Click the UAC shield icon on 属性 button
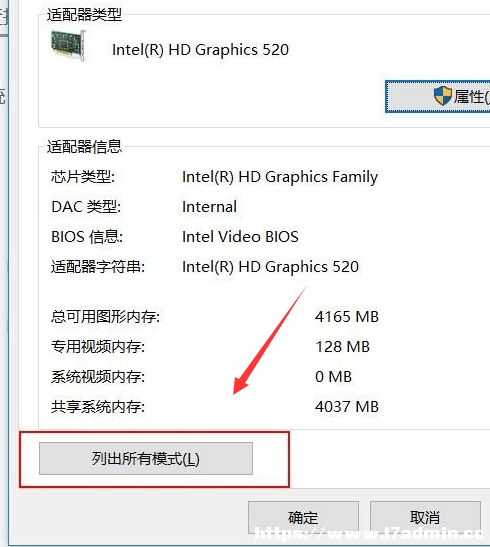Screen dimensions: 490x547 pos(443,96)
